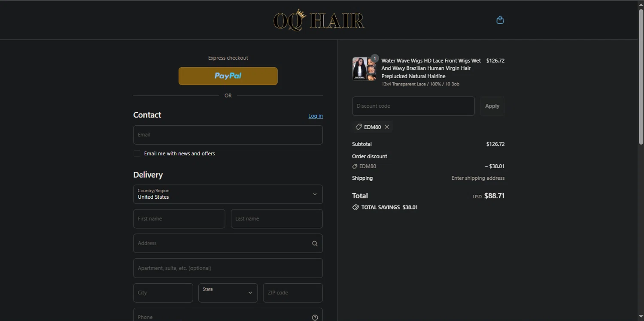Focus the Address input field
This screenshot has height=321, width=644.
[228, 243]
